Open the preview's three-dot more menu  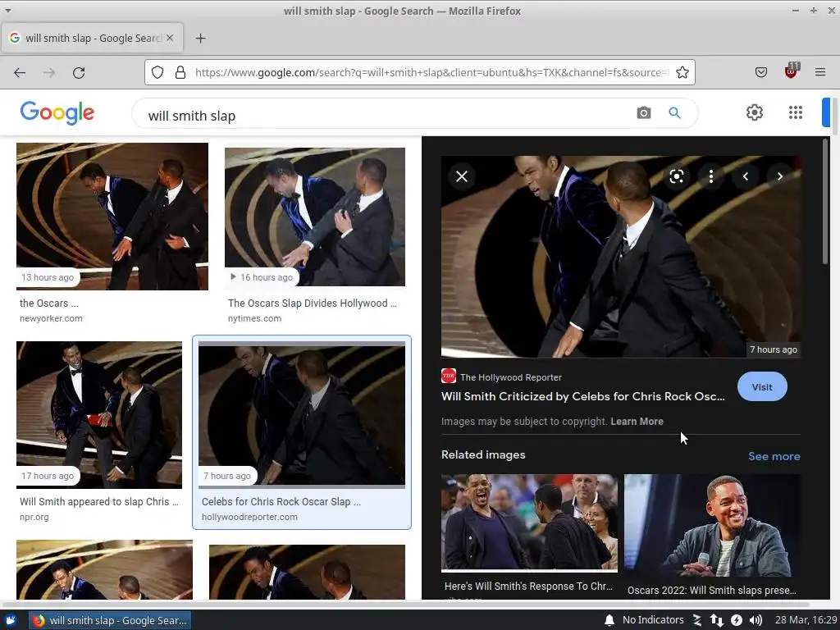click(711, 176)
